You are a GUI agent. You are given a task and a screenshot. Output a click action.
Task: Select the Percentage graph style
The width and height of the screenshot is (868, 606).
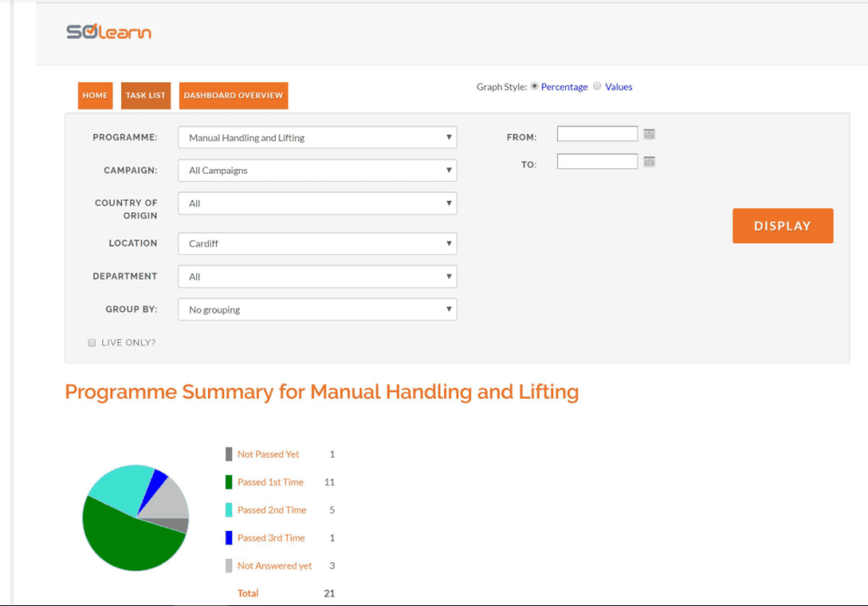[x=534, y=87]
